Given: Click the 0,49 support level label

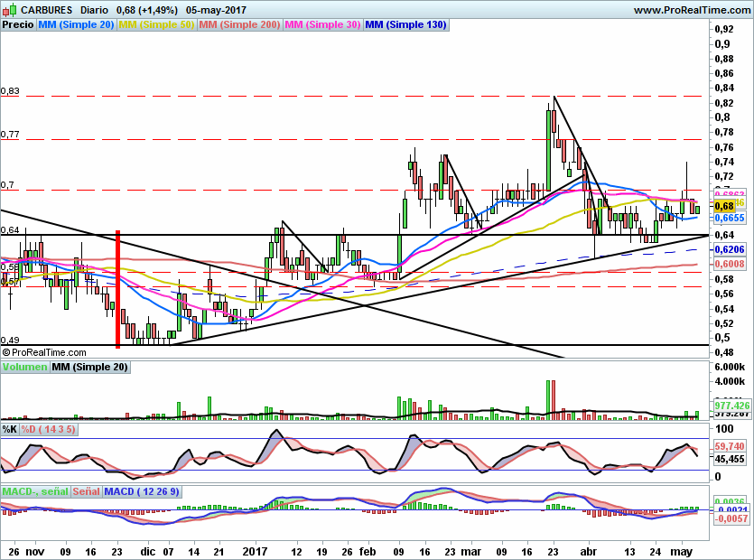Looking at the screenshot, I should click(10, 340).
